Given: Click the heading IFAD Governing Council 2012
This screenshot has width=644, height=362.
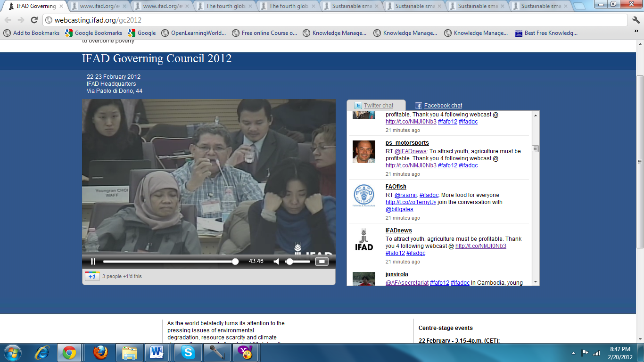Looking at the screenshot, I should pyautogui.click(x=157, y=58).
